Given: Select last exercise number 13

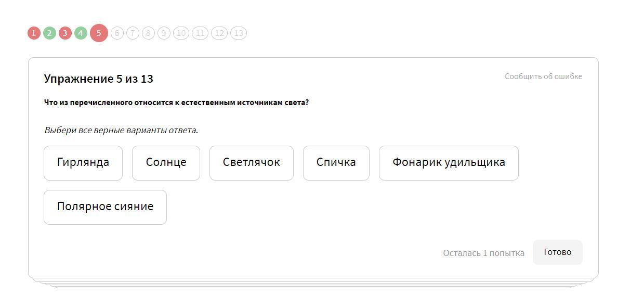Looking at the screenshot, I should pos(239,33).
